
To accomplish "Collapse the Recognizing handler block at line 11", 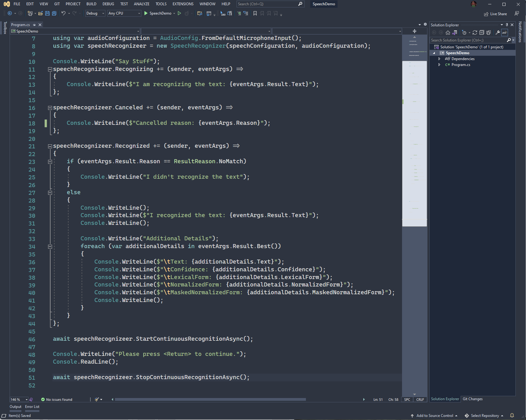I will point(50,69).
